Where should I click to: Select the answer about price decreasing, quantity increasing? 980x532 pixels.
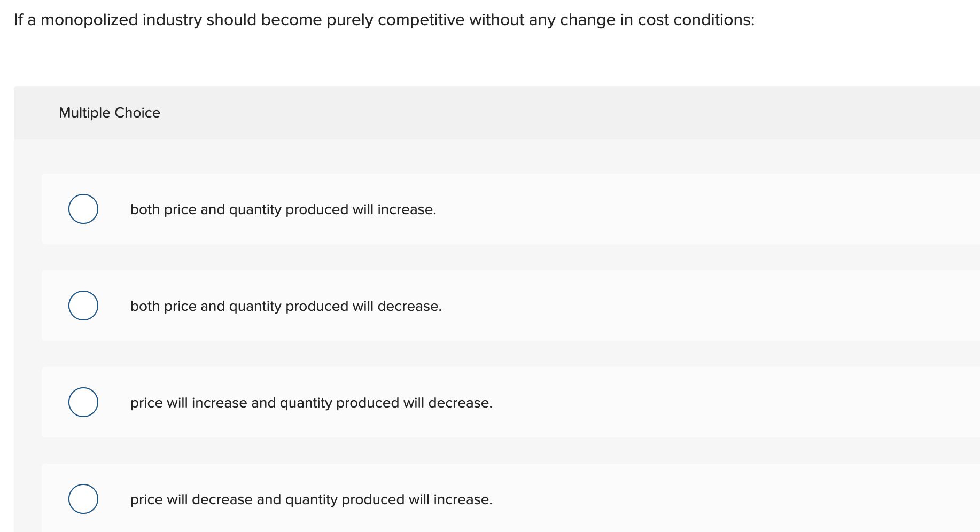point(311,499)
